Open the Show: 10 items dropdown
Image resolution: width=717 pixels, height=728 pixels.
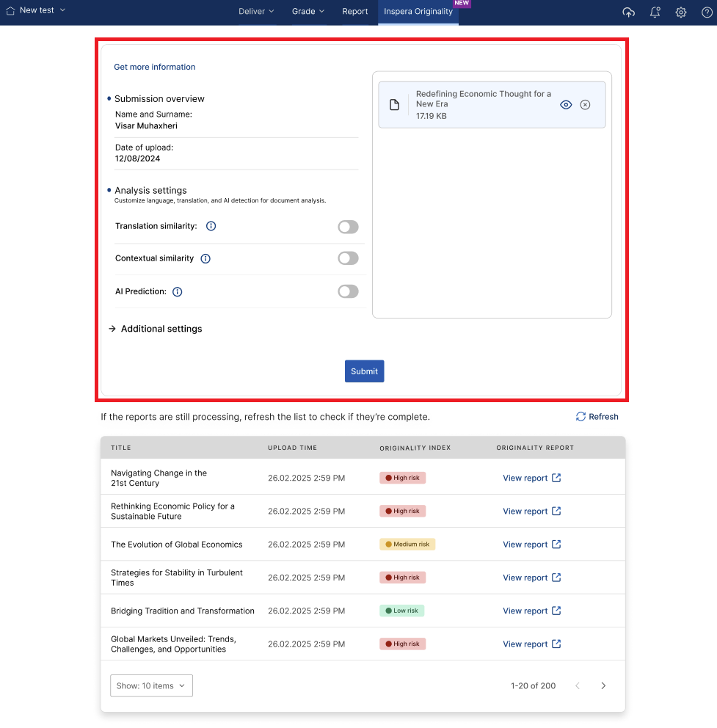(x=151, y=685)
